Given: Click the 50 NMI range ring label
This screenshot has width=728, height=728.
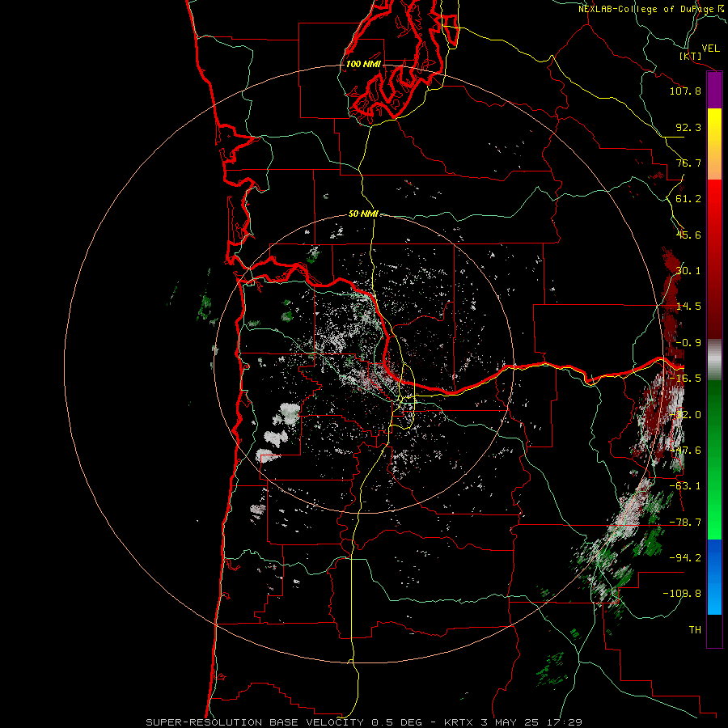Looking at the screenshot, I should (363, 214).
